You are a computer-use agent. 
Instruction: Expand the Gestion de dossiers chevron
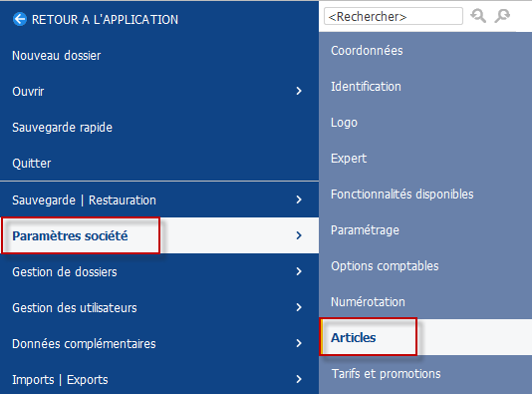299,271
